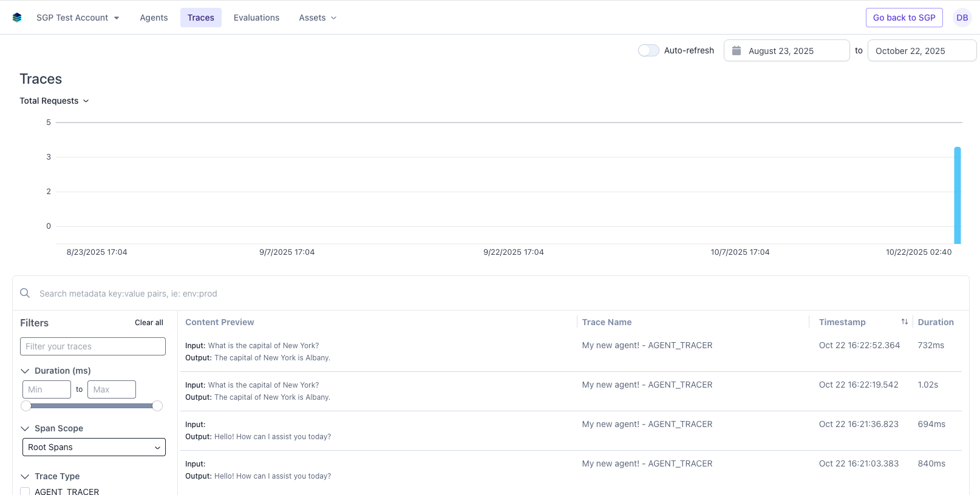Click the 840ms duration value
This screenshot has height=495, width=980.
[x=931, y=463]
